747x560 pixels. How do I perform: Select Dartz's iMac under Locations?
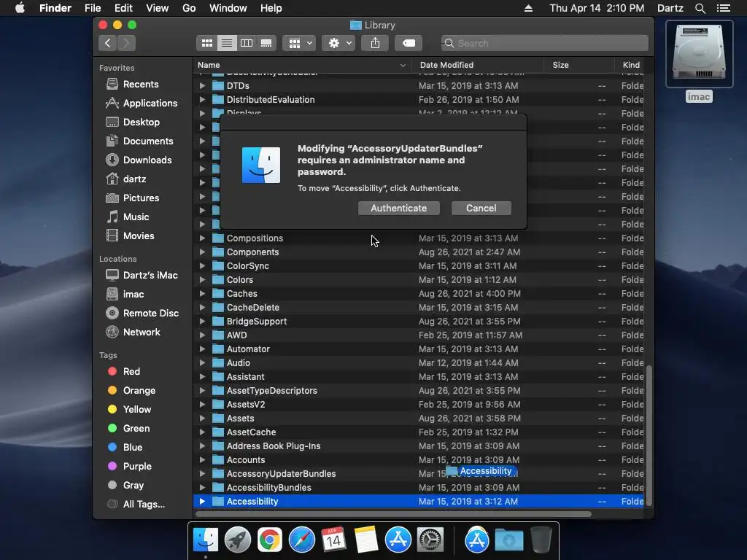click(x=142, y=275)
